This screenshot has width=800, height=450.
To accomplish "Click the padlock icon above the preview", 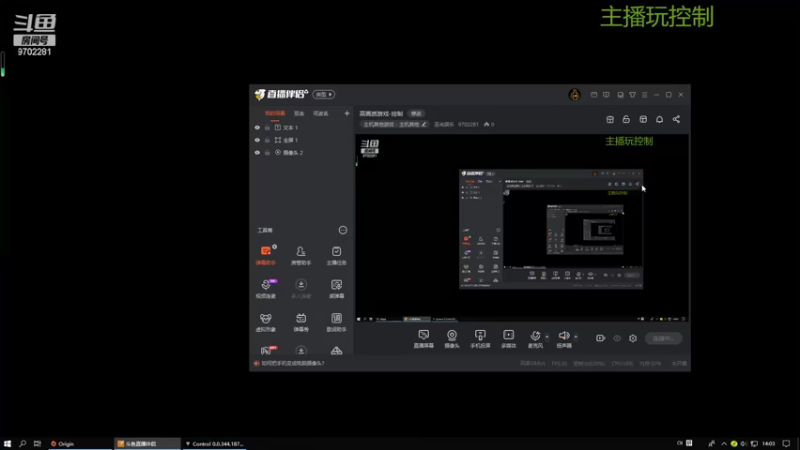I will pos(626,119).
